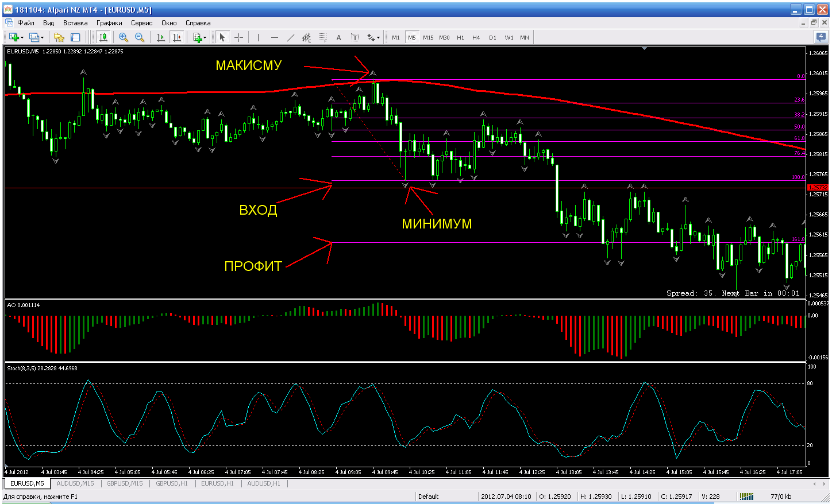Click the Stoch(8,3,5) indicator label
This screenshot has width=832, height=504.
[42, 369]
